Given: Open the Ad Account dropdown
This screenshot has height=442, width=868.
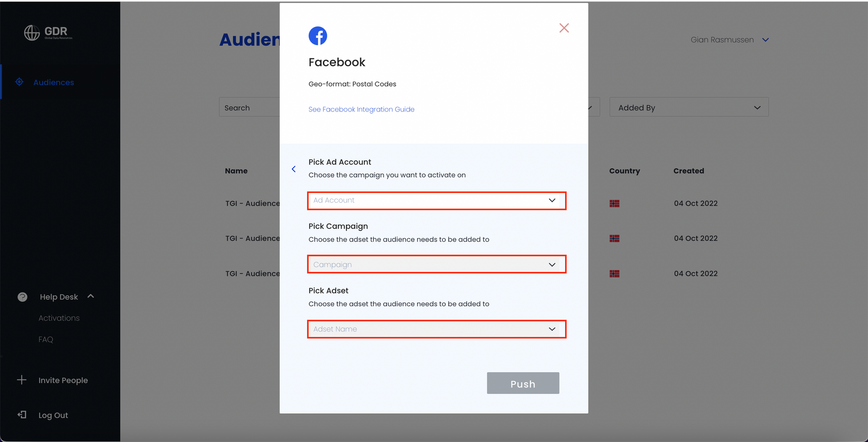Looking at the screenshot, I should 437,201.
